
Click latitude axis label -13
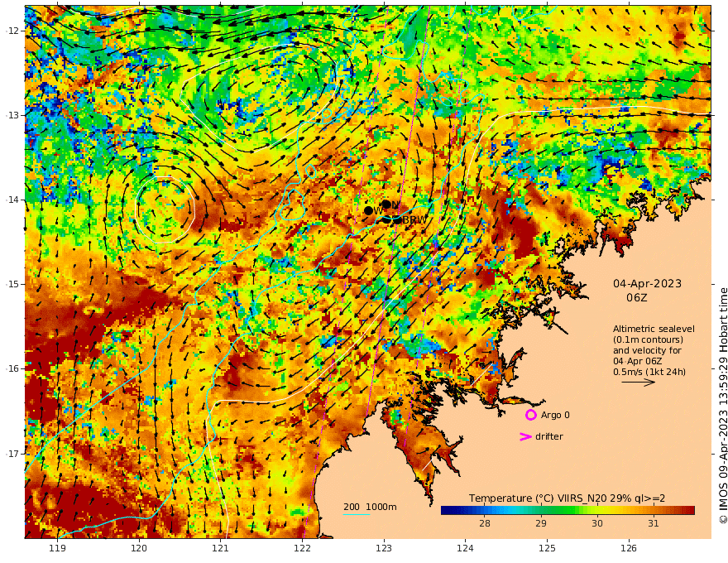pos(12,115)
